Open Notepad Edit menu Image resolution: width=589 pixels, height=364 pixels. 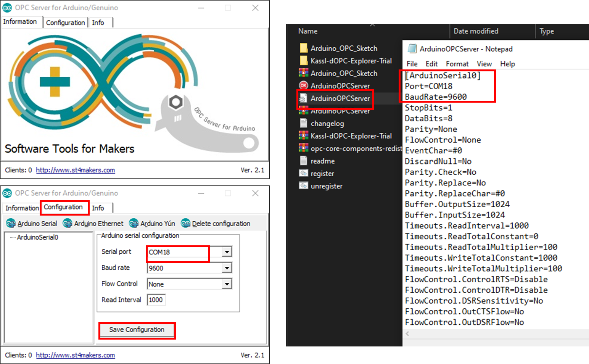[x=431, y=64]
